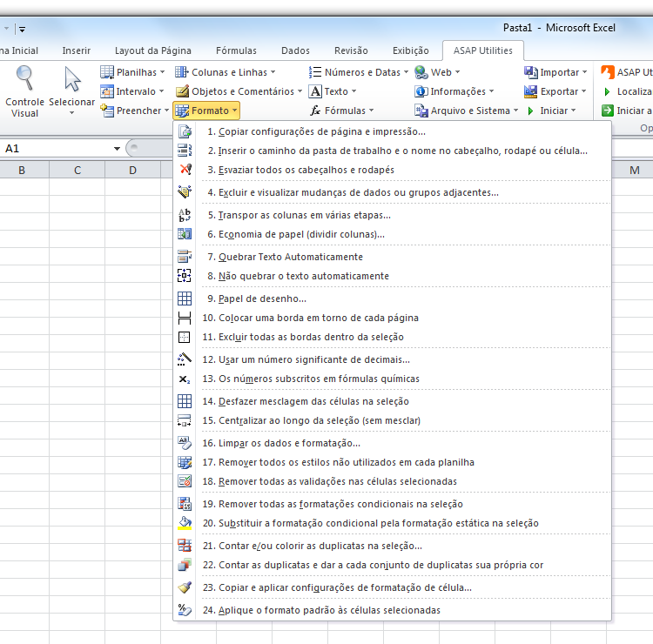This screenshot has width=653, height=644.
Task: Select column C header
Action: click(x=77, y=170)
